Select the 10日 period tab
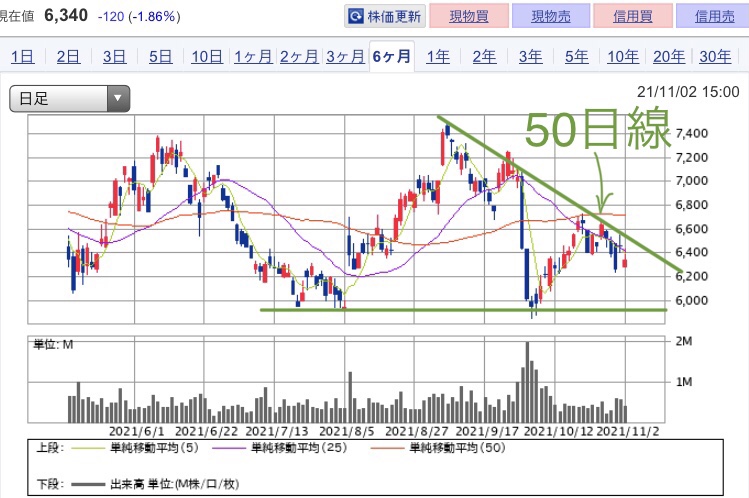Image resolution: width=749 pixels, height=498 pixels. [207, 57]
